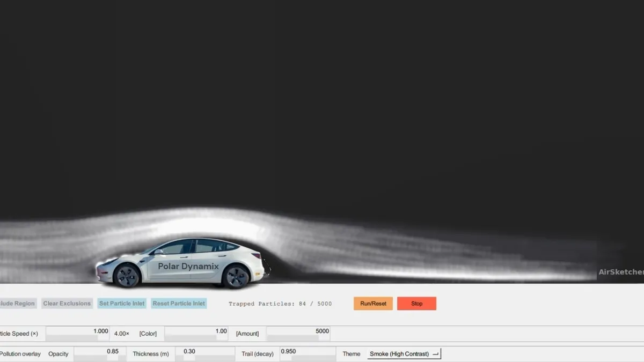The height and width of the screenshot is (362, 644).
Task: Click the Opacity slider showing 0.85
Action: point(97,358)
